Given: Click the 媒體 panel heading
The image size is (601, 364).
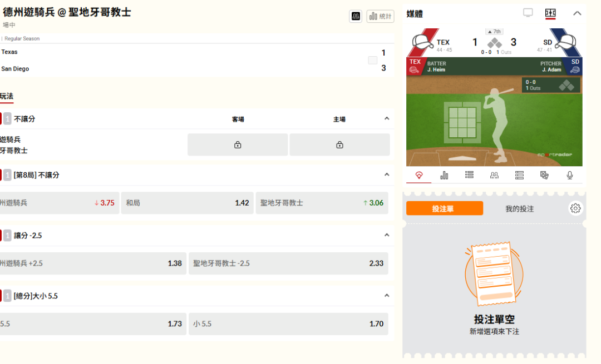Looking at the screenshot, I should [x=415, y=14].
